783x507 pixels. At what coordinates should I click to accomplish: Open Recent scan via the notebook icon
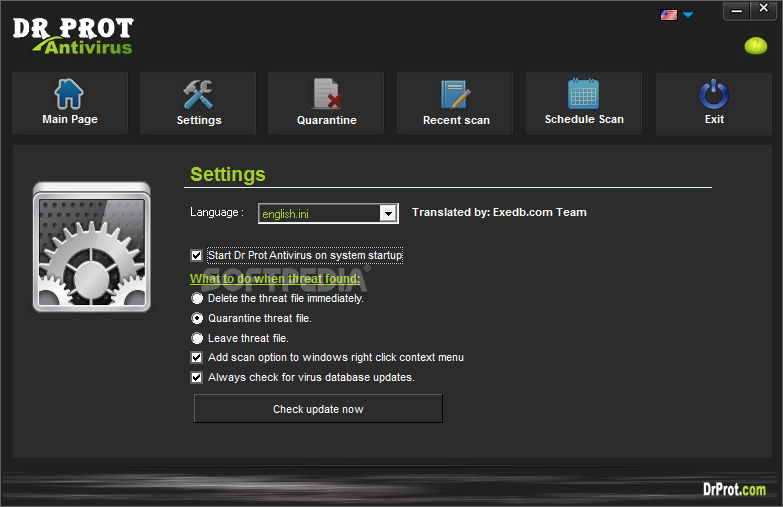coord(455,103)
